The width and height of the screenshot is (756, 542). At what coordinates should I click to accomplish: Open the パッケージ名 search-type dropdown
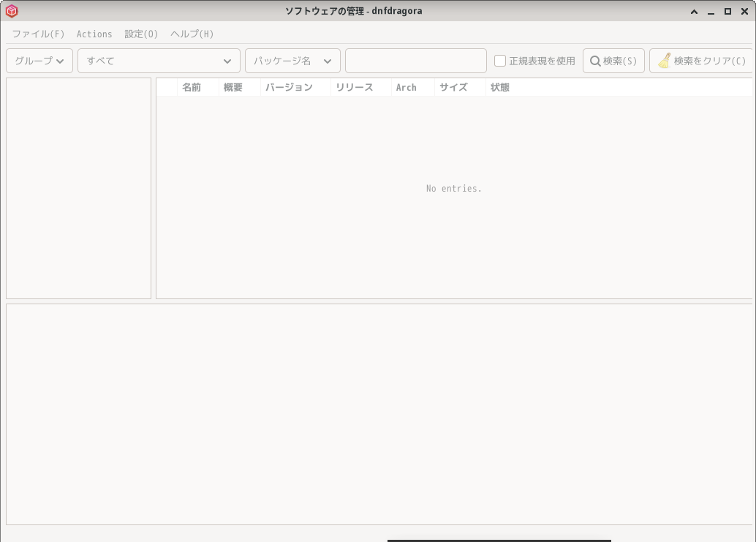point(292,61)
